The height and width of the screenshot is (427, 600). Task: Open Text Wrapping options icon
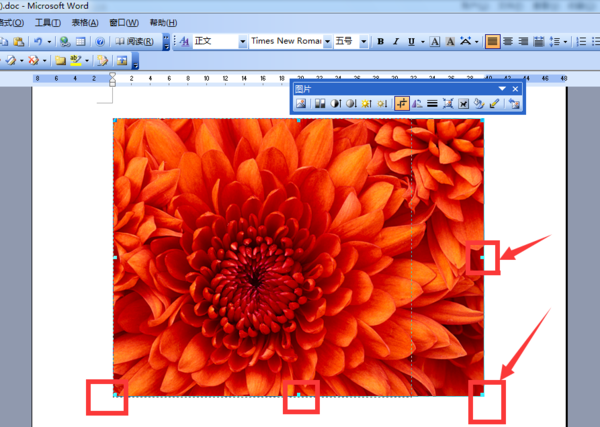(x=463, y=103)
